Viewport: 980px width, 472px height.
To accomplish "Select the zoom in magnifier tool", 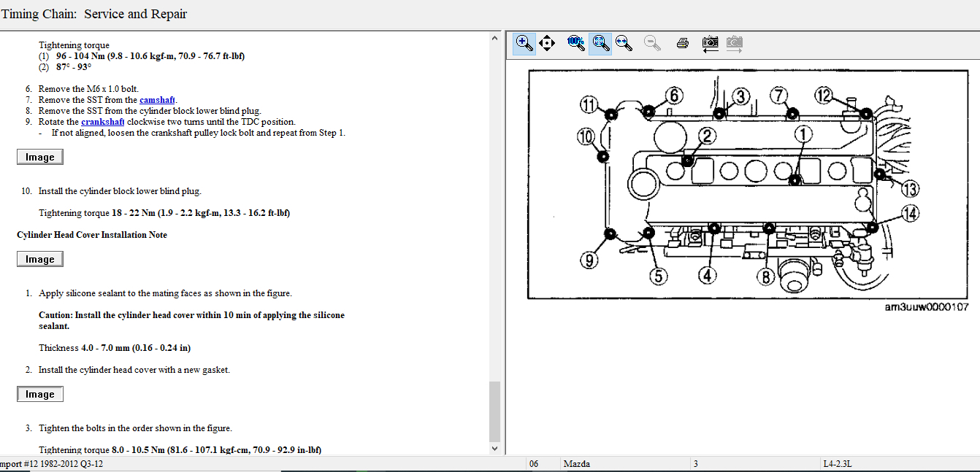I will [524, 43].
